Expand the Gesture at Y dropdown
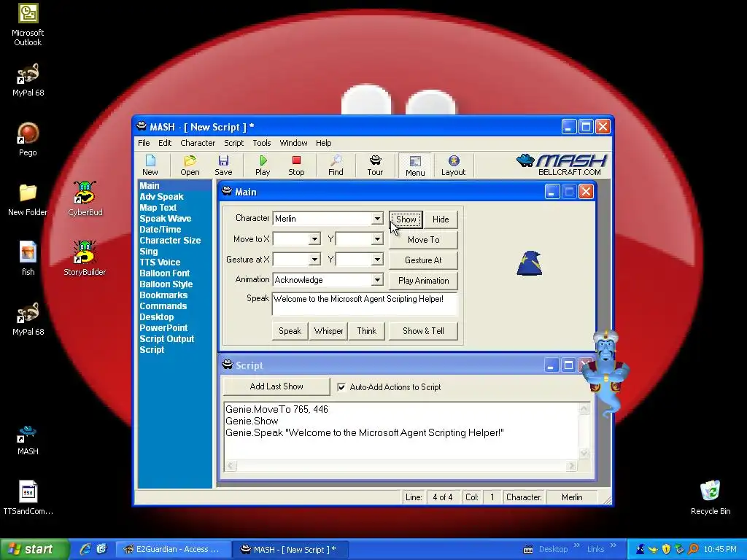The image size is (747, 560). click(x=377, y=260)
